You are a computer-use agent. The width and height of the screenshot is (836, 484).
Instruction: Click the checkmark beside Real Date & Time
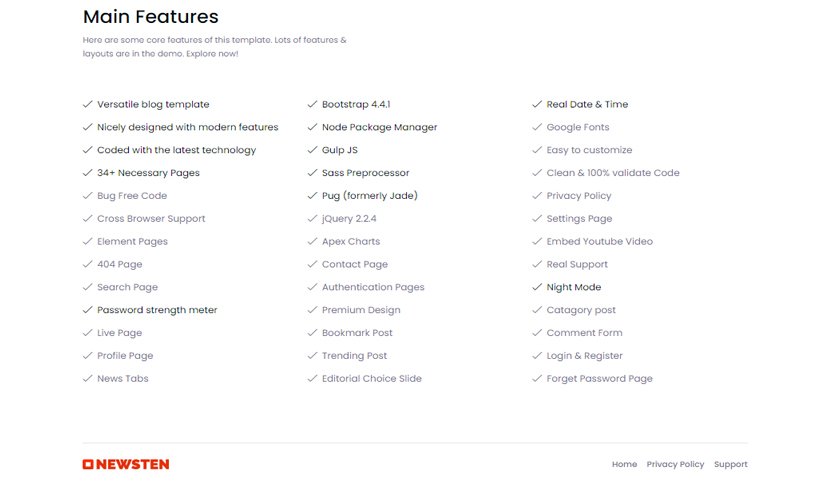coord(537,104)
